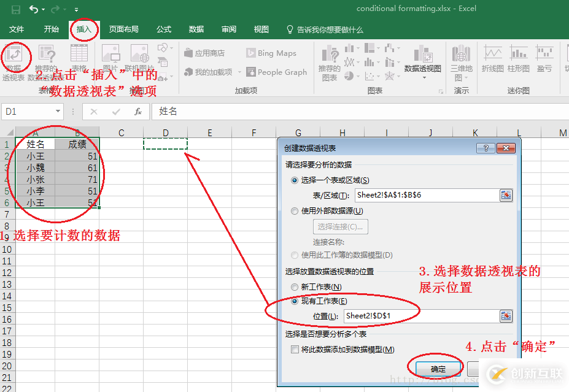Click the 位置 location input field
Viewport: 569px width, 392px height.
point(422,316)
